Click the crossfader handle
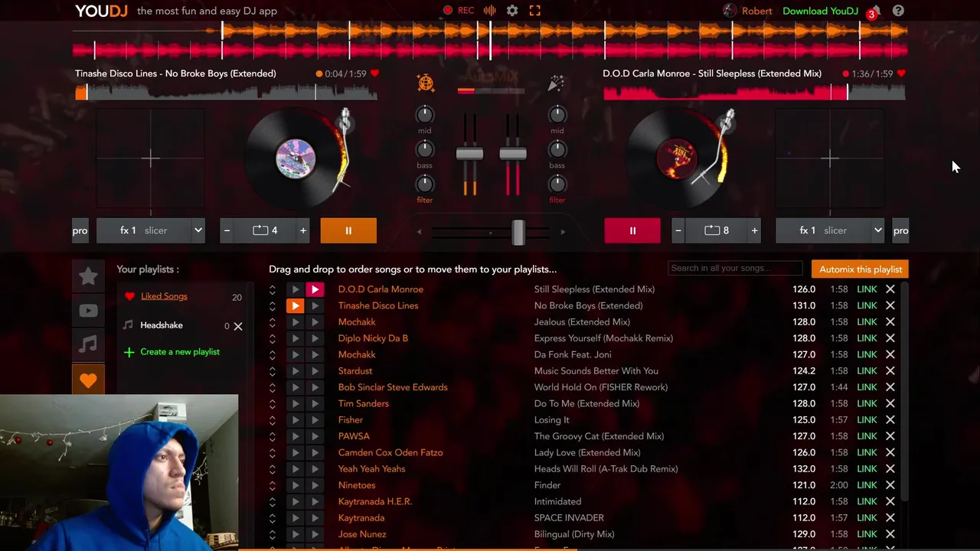 coord(518,232)
